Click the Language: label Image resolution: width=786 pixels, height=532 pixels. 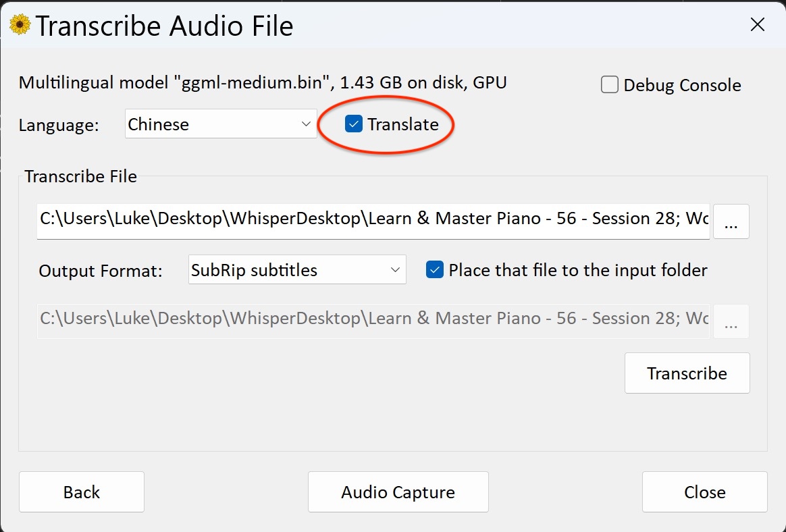59,125
